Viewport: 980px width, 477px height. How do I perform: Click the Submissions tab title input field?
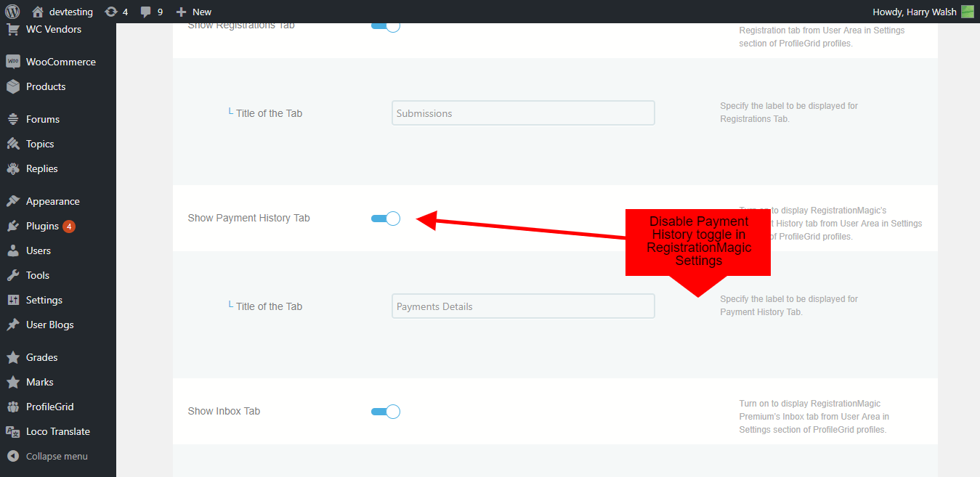pyautogui.click(x=523, y=113)
